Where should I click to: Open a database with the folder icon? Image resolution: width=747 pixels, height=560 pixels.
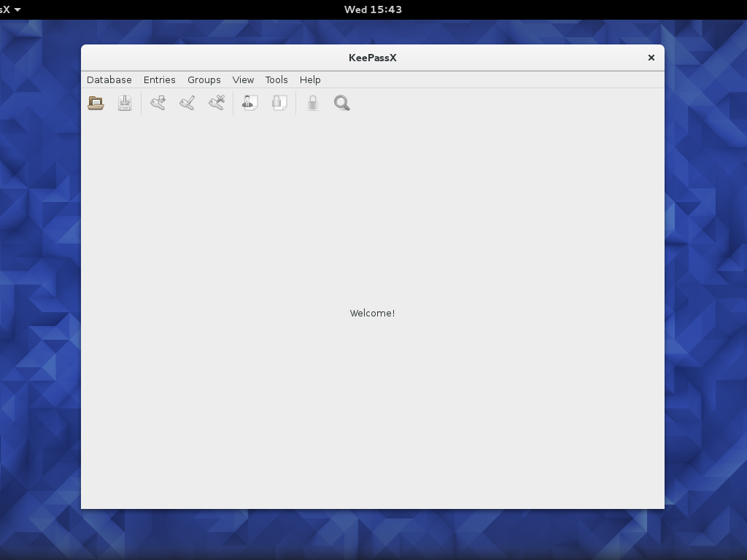click(x=96, y=103)
